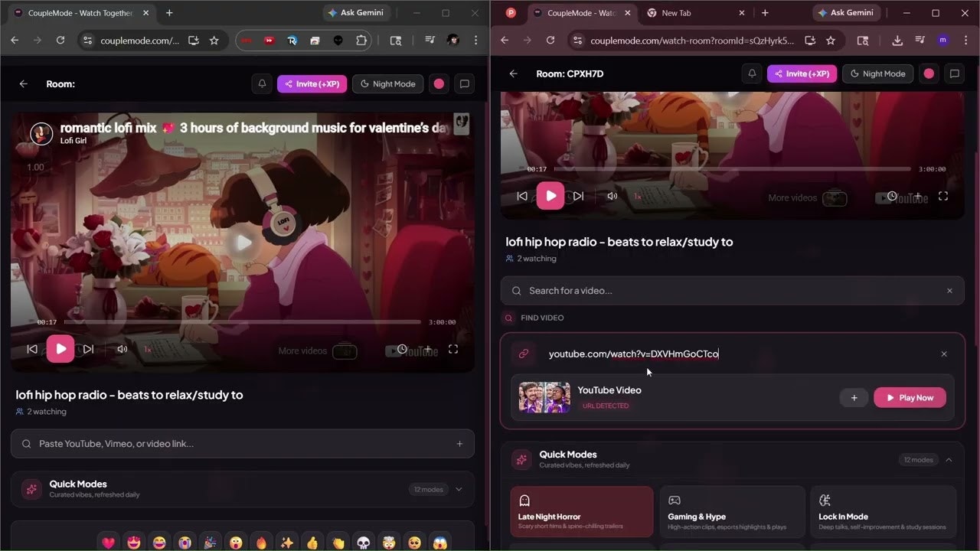Click the Lock In Mode lock icon
Image resolution: width=980 pixels, height=551 pixels.
click(825, 500)
